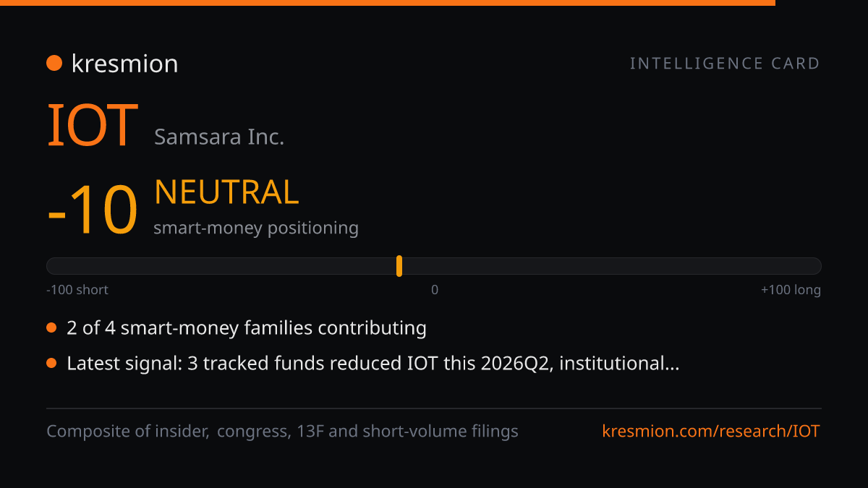Click bullet dot beside Latest signal line
This screenshot has height=488, width=868.
point(51,363)
